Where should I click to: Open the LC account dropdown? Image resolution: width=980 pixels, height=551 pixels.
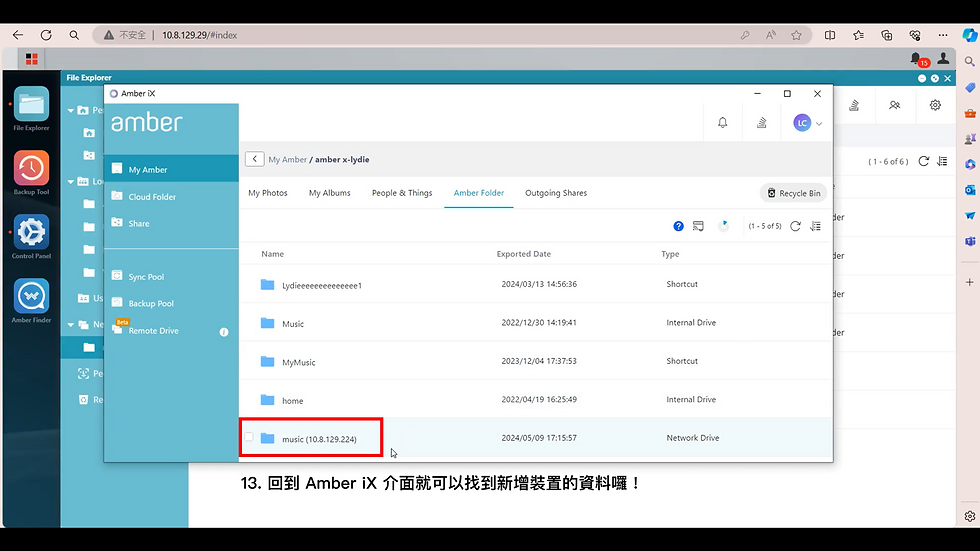[808, 122]
